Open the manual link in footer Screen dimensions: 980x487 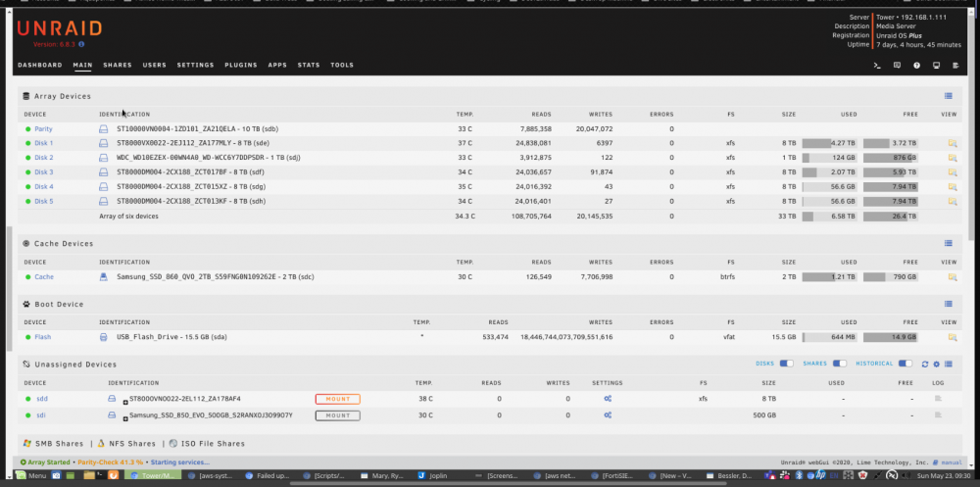952,463
